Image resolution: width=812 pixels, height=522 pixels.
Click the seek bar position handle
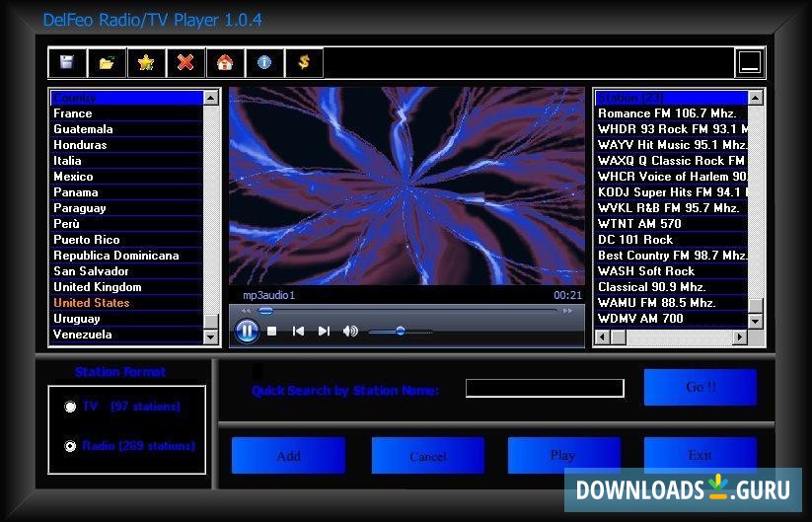pos(265,311)
